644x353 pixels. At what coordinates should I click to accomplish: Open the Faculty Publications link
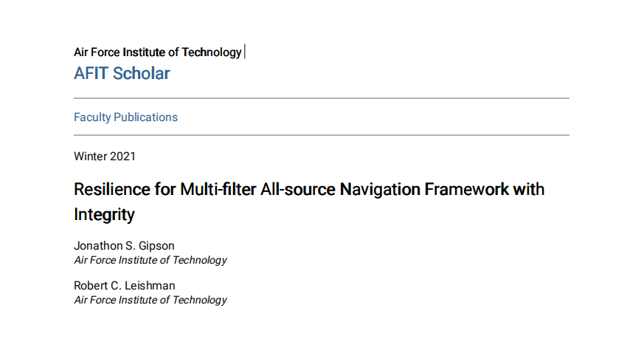click(125, 117)
